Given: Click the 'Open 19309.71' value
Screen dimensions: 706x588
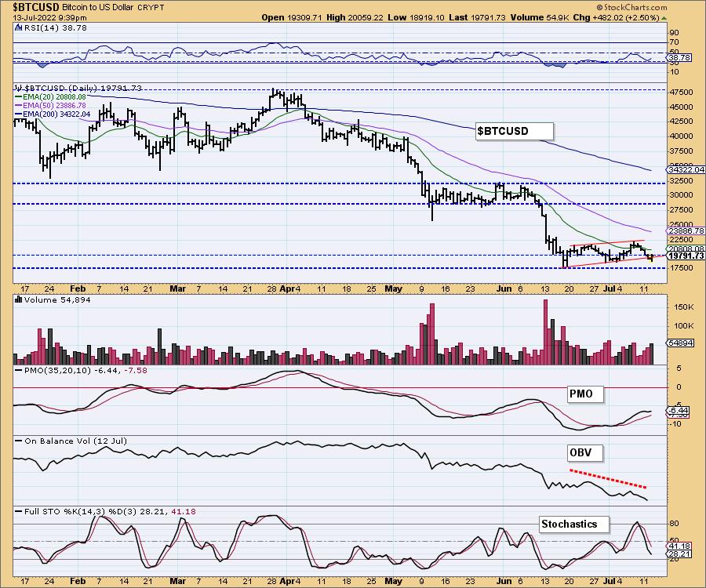Looking at the screenshot, I should [x=292, y=17].
